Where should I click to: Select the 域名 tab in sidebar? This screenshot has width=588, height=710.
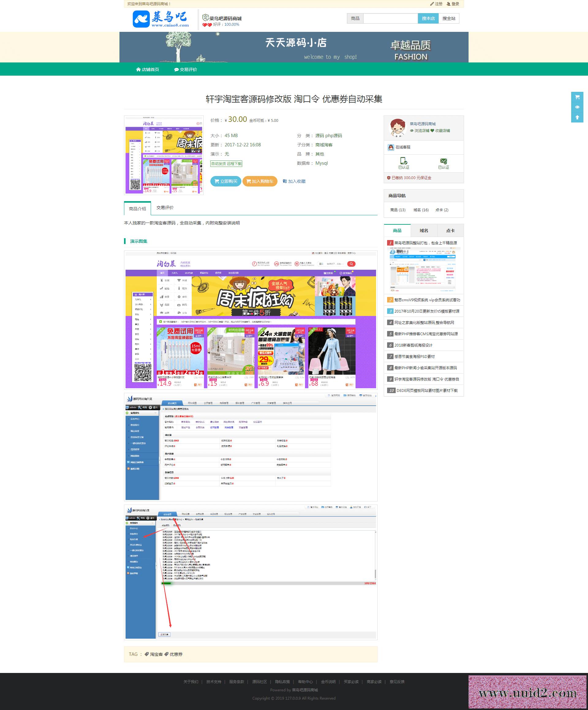(x=424, y=231)
